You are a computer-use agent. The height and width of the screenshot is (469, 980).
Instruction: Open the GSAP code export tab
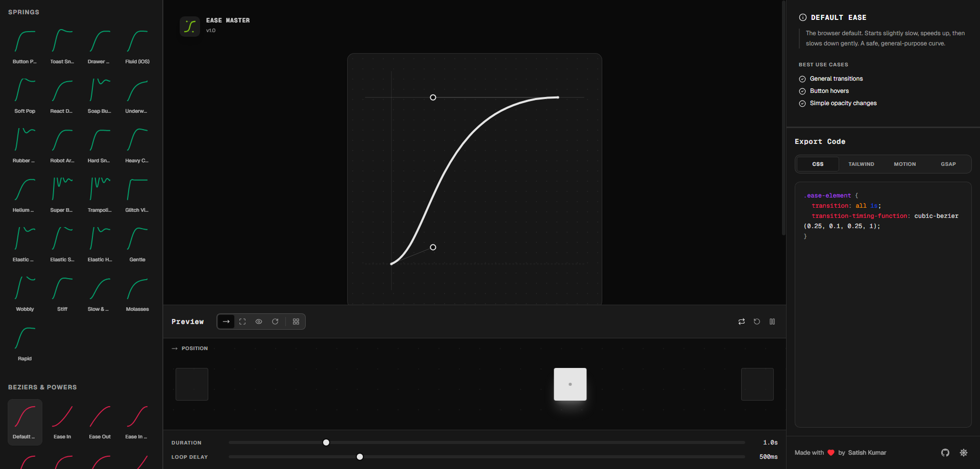click(x=948, y=164)
